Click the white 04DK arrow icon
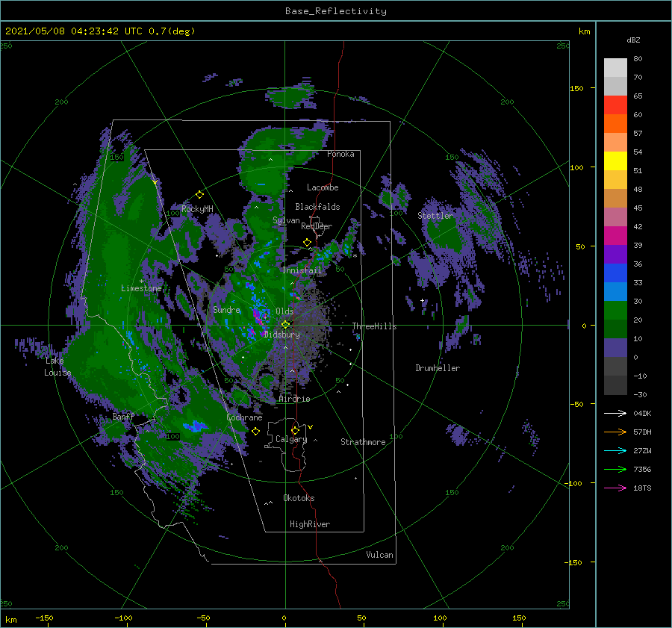Viewport: 672px width, 628px height. coord(615,414)
